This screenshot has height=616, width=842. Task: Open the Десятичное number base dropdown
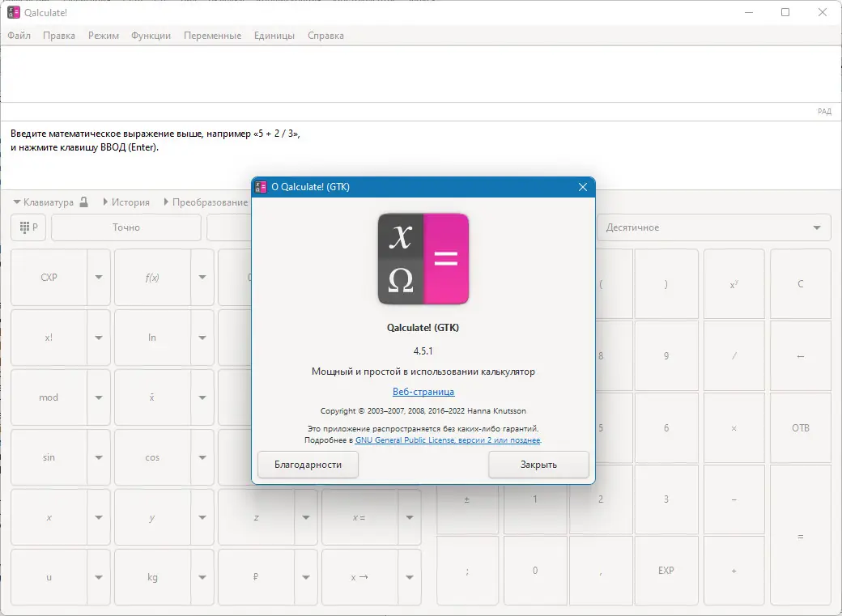714,227
